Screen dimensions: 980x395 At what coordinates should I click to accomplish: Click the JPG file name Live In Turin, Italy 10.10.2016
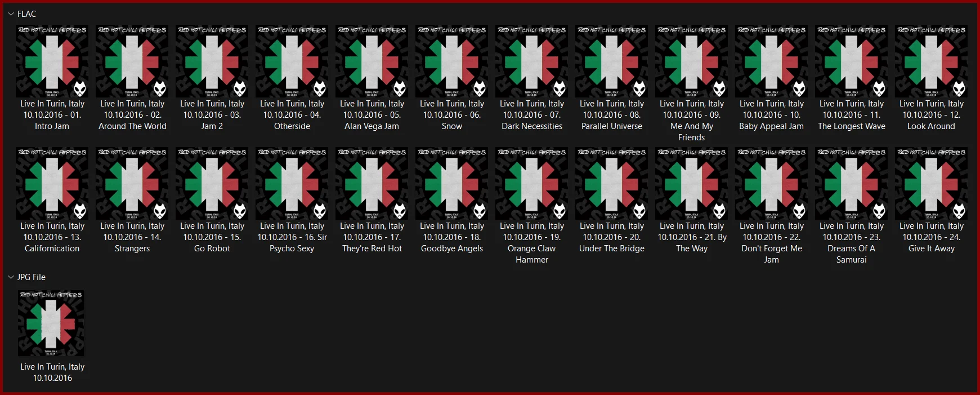52,372
